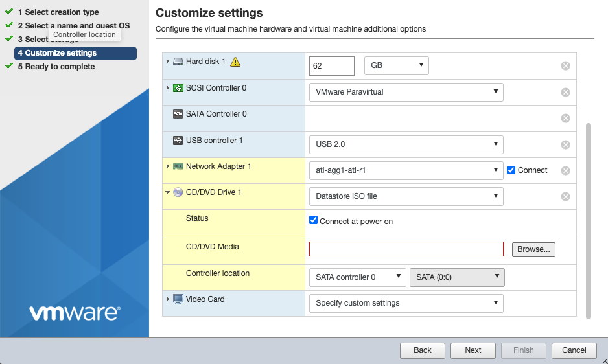Image resolution: width=608 pixels, height=364 pixels.
Task: Click the Next button
Action: pos(473,350)
